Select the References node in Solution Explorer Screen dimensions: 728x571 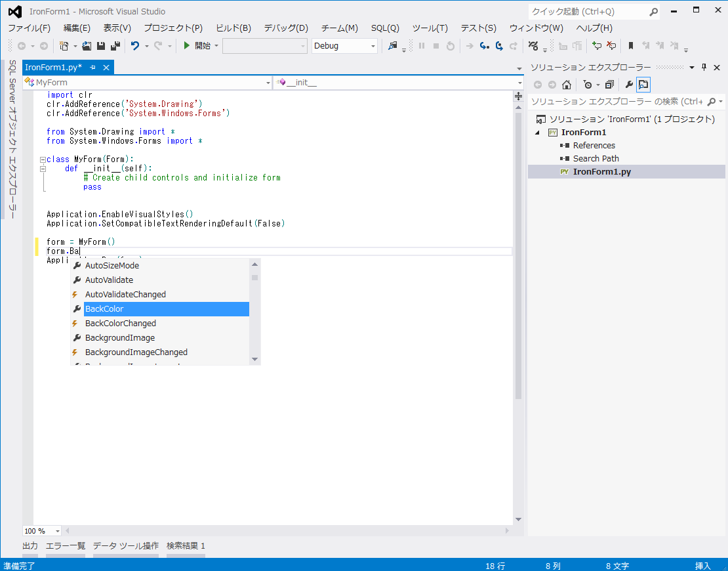594,146
